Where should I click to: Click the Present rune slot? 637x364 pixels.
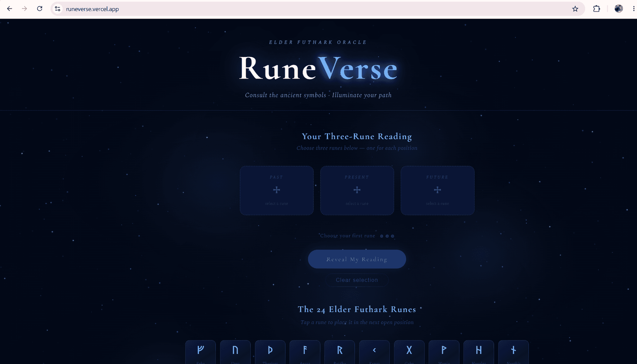[357, 190]
